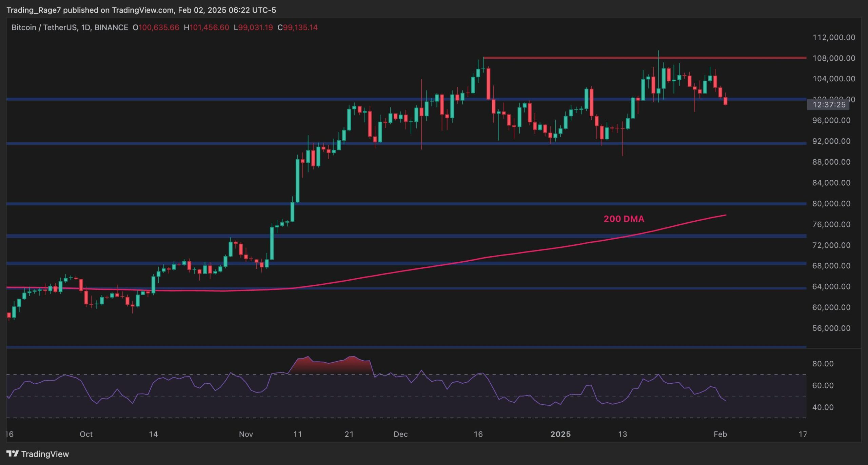Click the open value O100,635.66

tap(156, 27)
